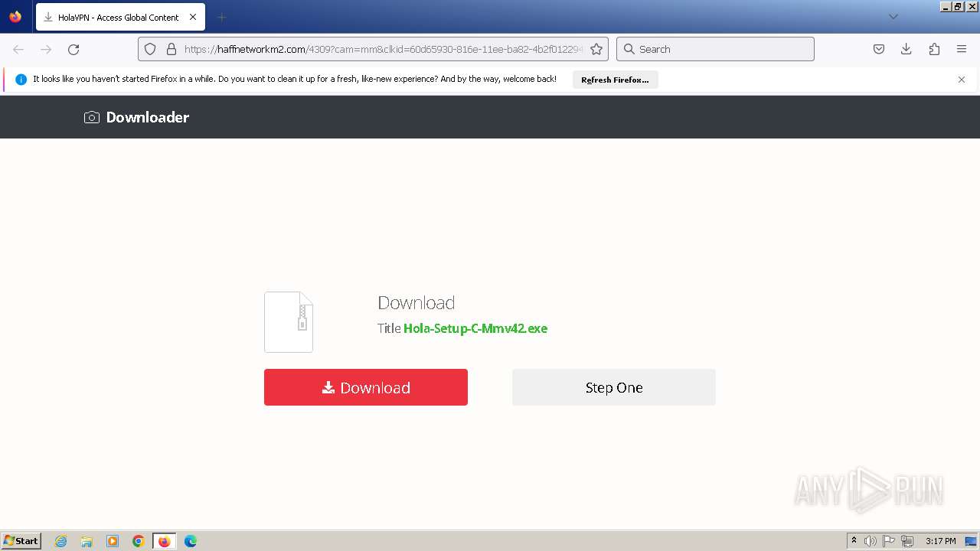This screenshot has width=980, height=551.
Task: Open the media player taskbar icon
Action: 113,541
